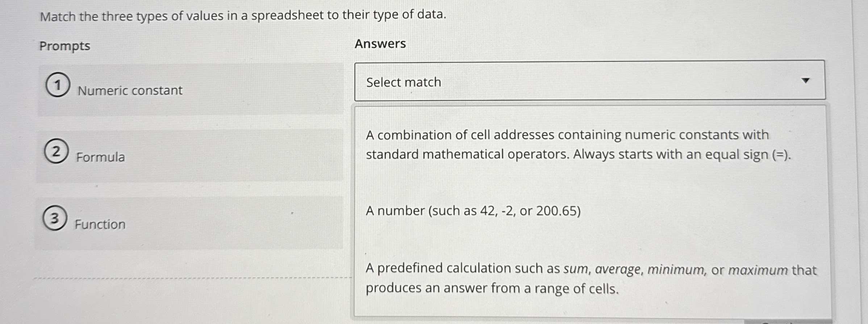Image resolution: width=868 pixels, height=324 pixels.
Task: Select the Numeric constant prompt
Action: pyautogui.click(x=129, y=90)
